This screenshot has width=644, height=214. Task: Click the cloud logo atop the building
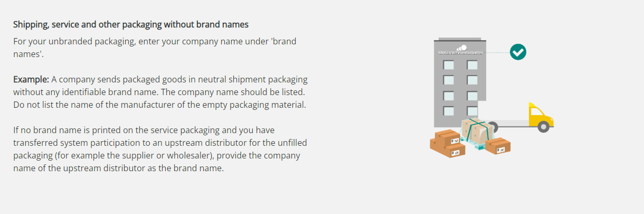click(x=461, y=47)
